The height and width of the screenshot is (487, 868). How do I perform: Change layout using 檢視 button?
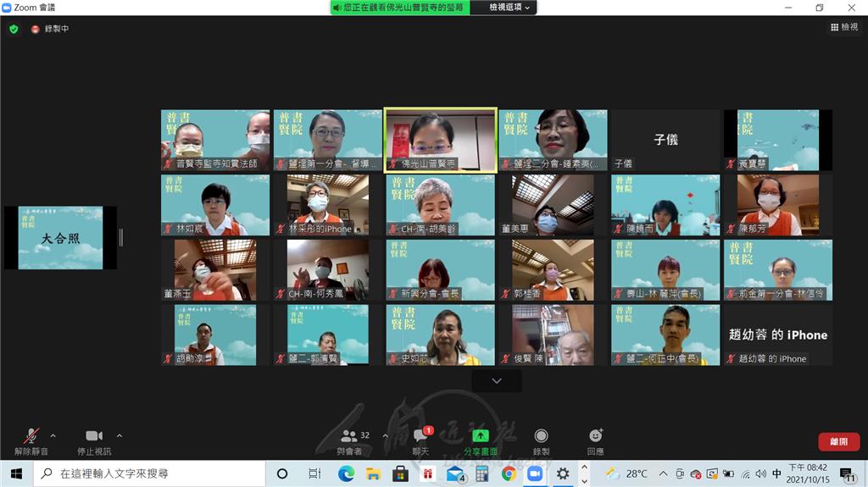point(844,26)
